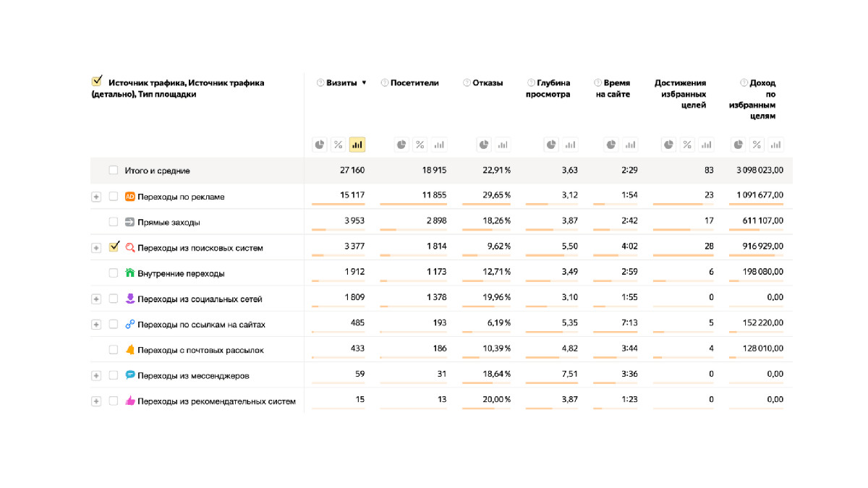Expand the Переходы по рекламе row
The width and height of the screenshot is (868, 488).
click(96, 197)
